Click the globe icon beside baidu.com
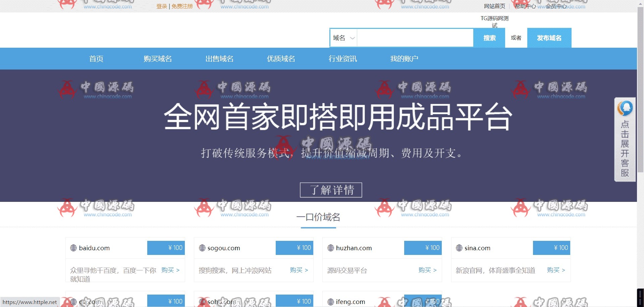Image resolution: width=644 pixels, height=307 pixels. coord(73,248)
